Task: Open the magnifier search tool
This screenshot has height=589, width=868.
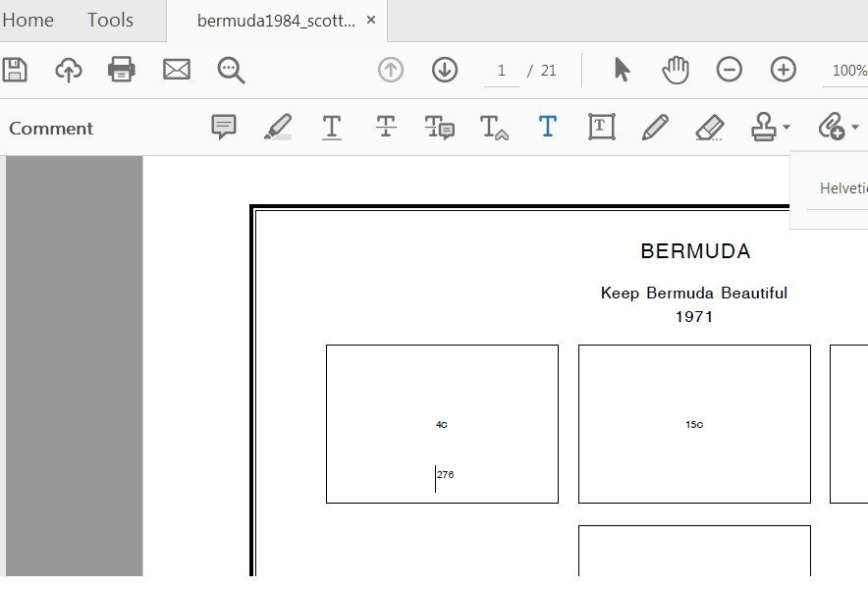Action: [x=231, y=70]
